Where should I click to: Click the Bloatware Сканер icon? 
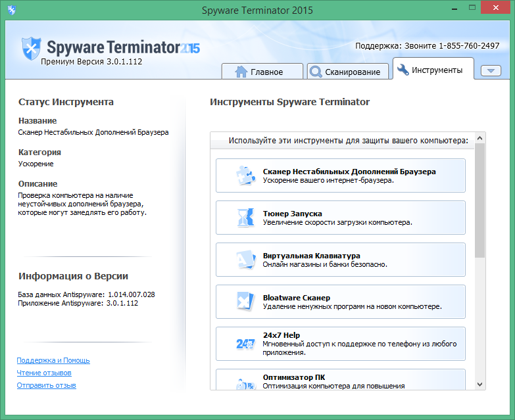coord(246,301)
